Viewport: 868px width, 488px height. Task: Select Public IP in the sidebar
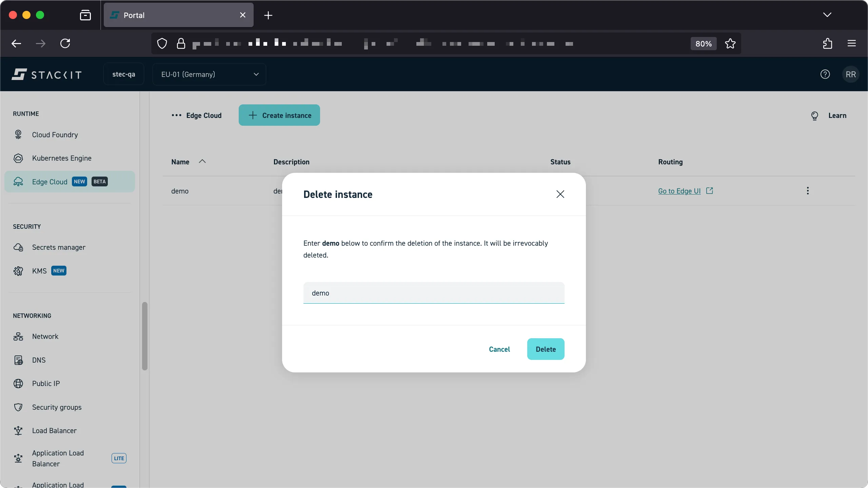point(45,383)
